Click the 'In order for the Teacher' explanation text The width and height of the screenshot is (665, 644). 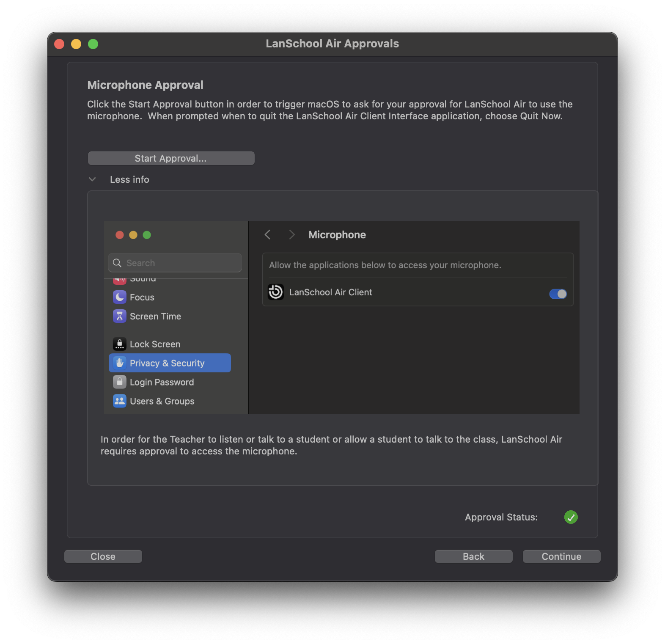(331, 445)
